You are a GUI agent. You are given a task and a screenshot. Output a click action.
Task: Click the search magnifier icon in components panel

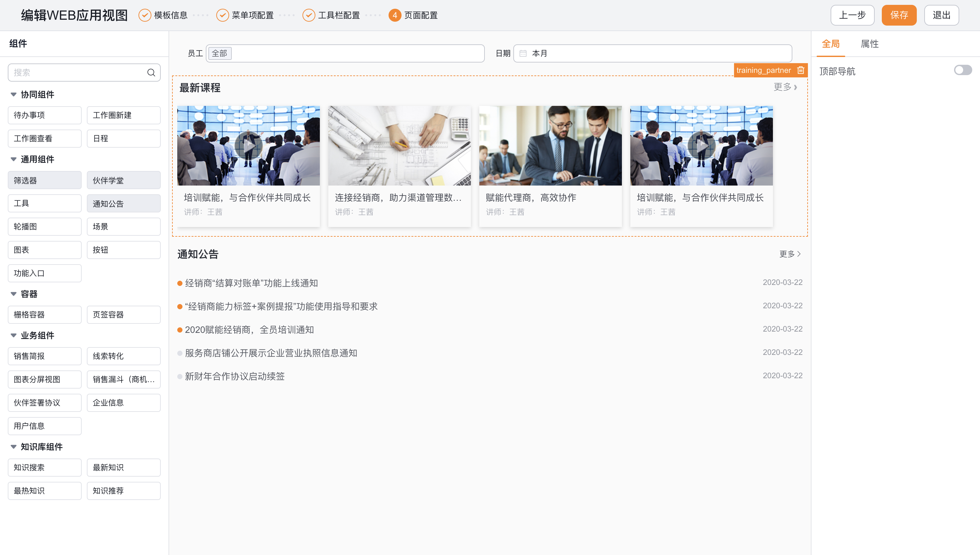(151, 73)
